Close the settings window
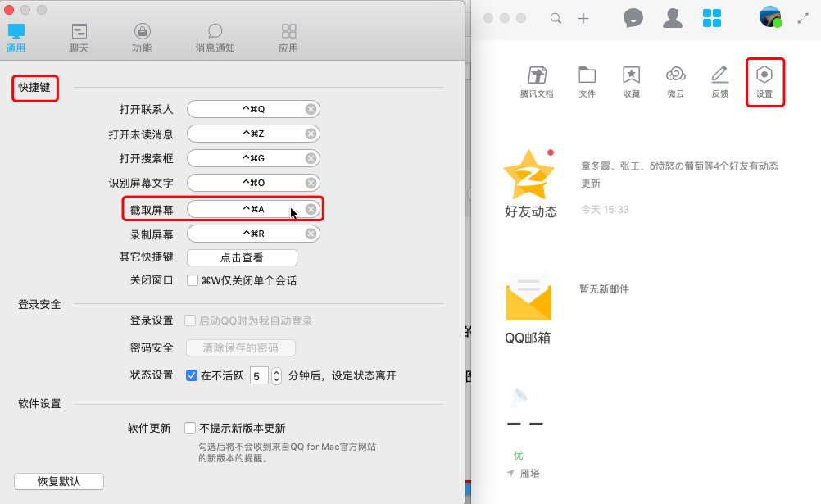Image resolution: width=821 pixels, height=504 pixels. (x=9, y=10)
